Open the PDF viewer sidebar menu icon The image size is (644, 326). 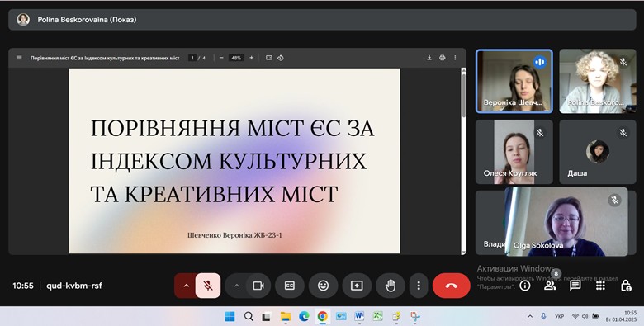coord(19,58)
